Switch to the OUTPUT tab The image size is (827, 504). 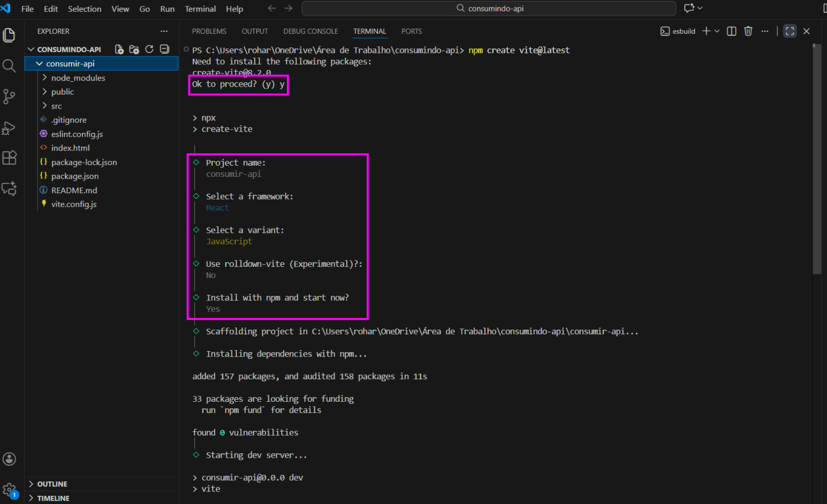click(255, 31)
